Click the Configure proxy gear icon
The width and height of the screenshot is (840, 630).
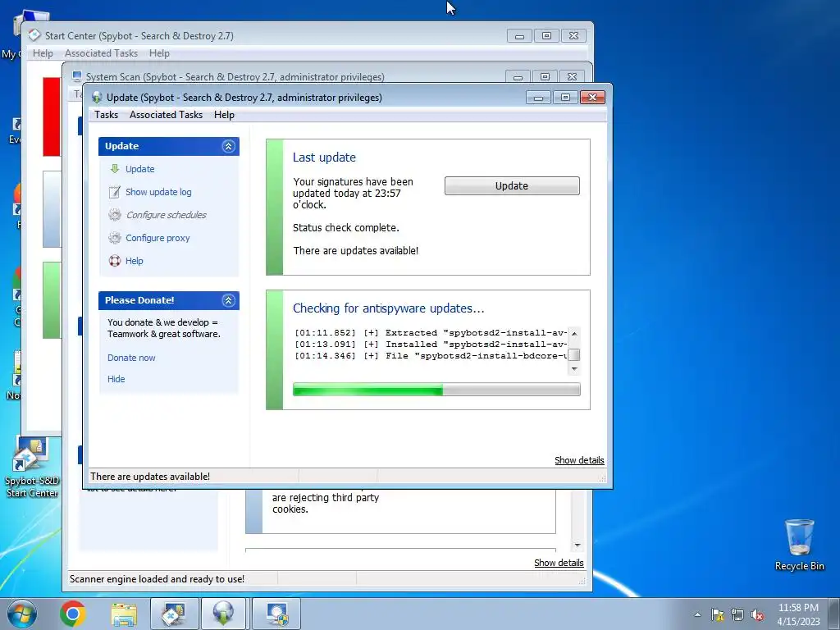[115, 238]
